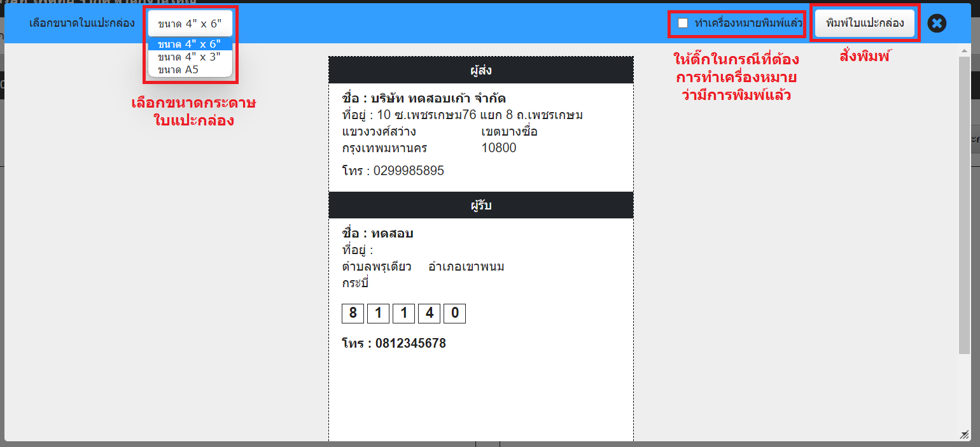Image resolution: width=980 pixels, height=447 pixels.
Task: Click sender phone number 0299985895
Action: [x=409, y=171]
